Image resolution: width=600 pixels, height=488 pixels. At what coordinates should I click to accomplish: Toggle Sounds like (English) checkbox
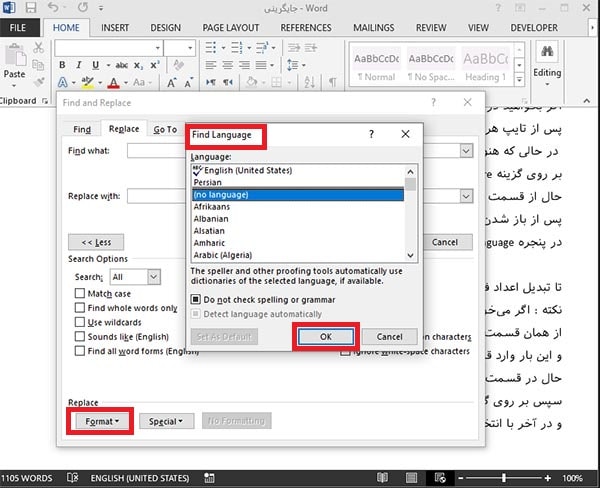80,336
